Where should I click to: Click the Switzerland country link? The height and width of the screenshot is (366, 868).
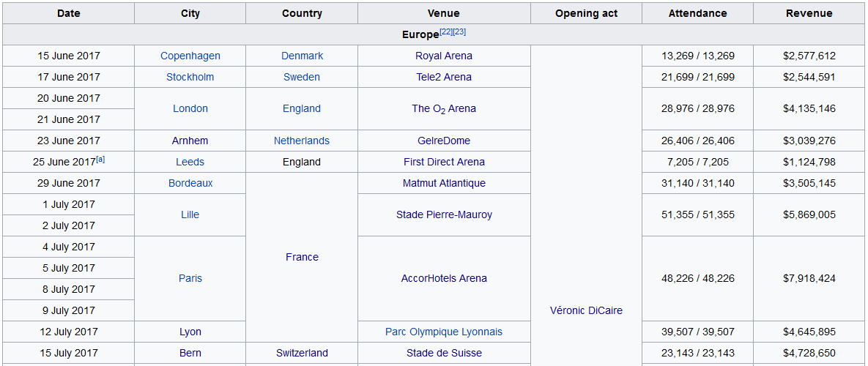tap(302, 353)
